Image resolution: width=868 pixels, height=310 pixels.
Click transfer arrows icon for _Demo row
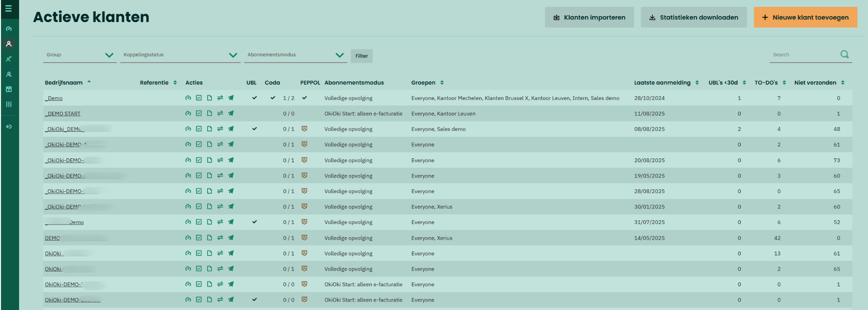[x=220, y=98]
